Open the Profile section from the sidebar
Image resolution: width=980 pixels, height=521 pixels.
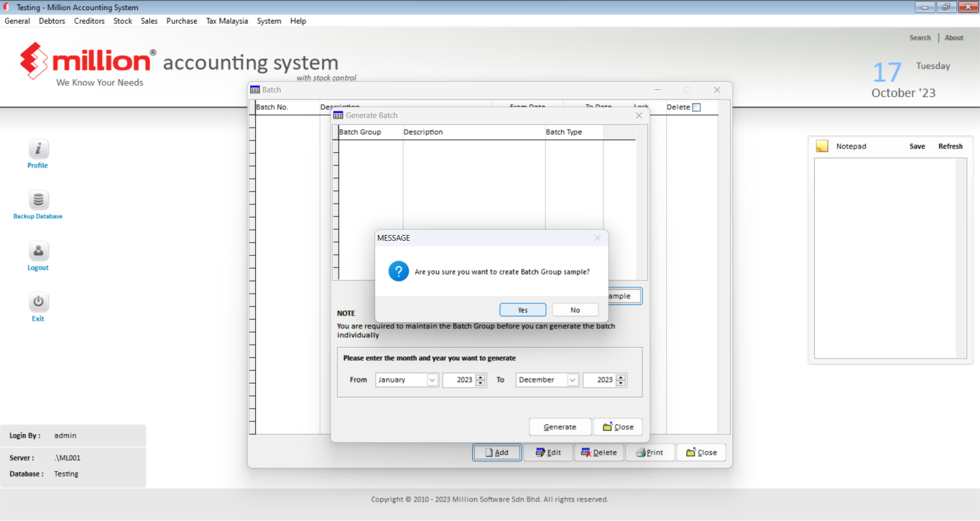click(x=38, y=153)
